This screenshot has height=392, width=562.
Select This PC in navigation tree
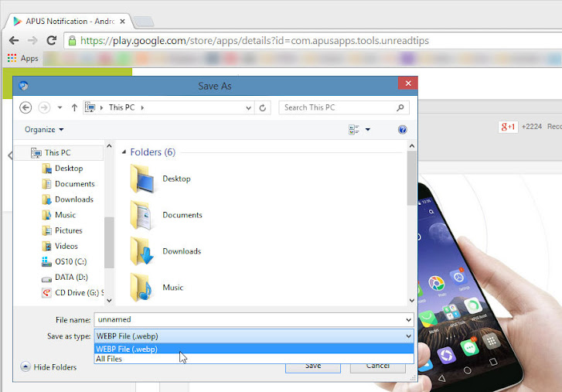click(x=57, y=152)
